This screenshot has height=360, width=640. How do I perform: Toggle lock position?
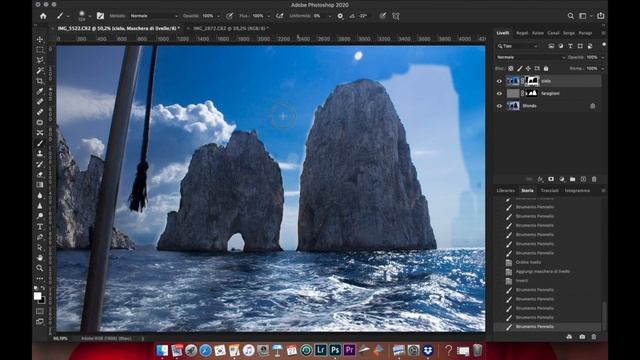[528, 69]
